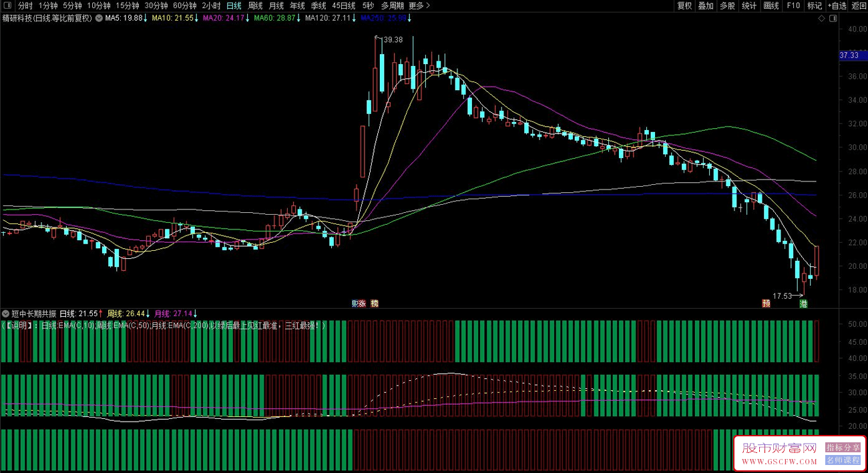This screenshot has height=473, width=868.
Task: Click the MA120: 27.11 label
Action: [x=328, y=19]
